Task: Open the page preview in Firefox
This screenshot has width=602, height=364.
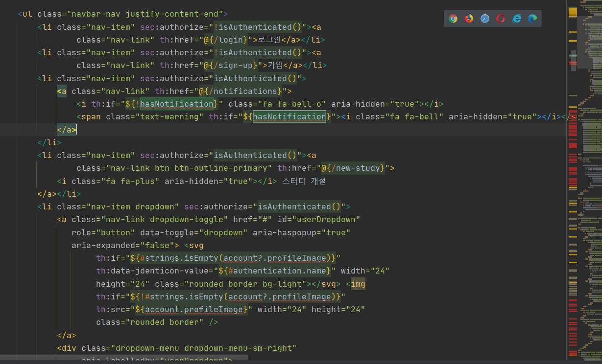Action: [x=469, y=19]
